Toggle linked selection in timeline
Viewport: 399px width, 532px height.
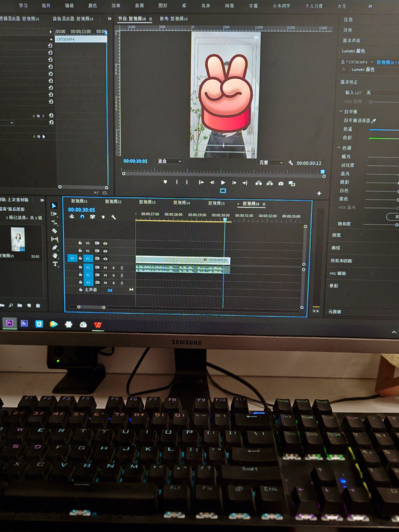click(92, 217)
